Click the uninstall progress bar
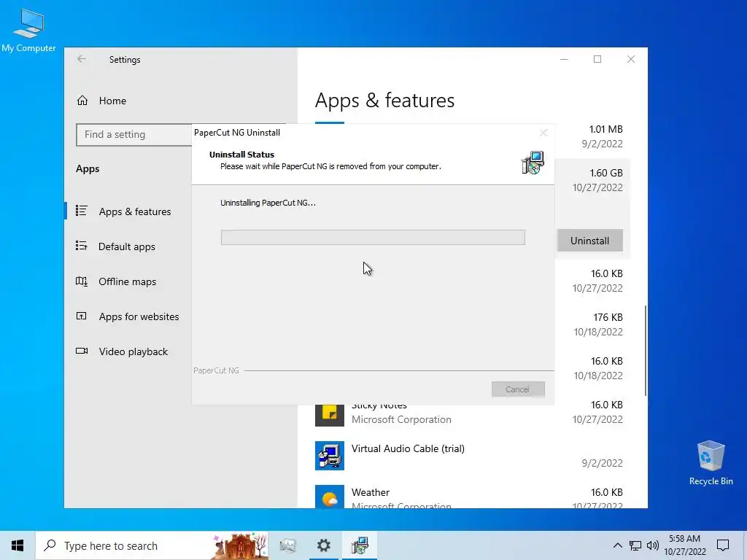The height and width of the screenshot is (560, 747). point(373,237)
